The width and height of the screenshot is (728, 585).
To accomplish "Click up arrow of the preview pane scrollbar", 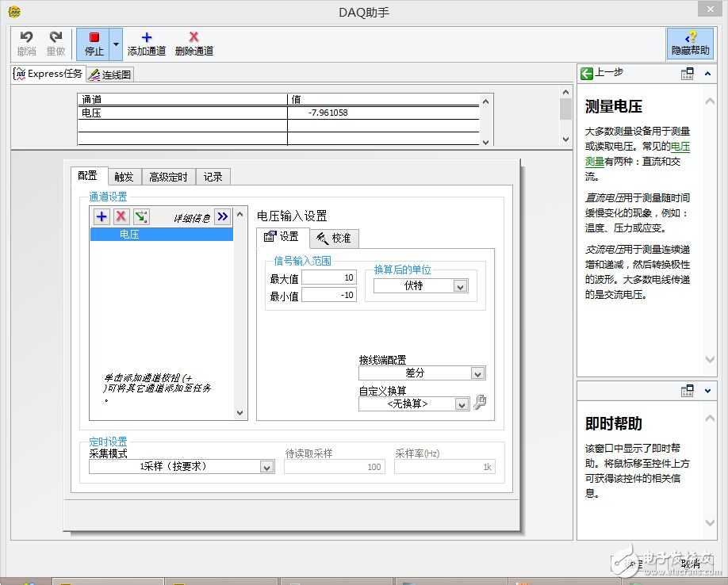I will [565, 92].
